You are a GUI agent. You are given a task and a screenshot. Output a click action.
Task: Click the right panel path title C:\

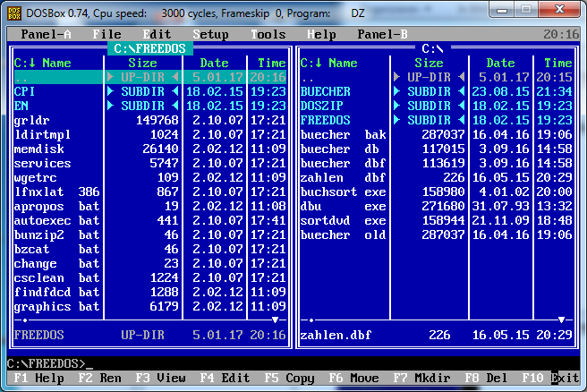point(433,48)
